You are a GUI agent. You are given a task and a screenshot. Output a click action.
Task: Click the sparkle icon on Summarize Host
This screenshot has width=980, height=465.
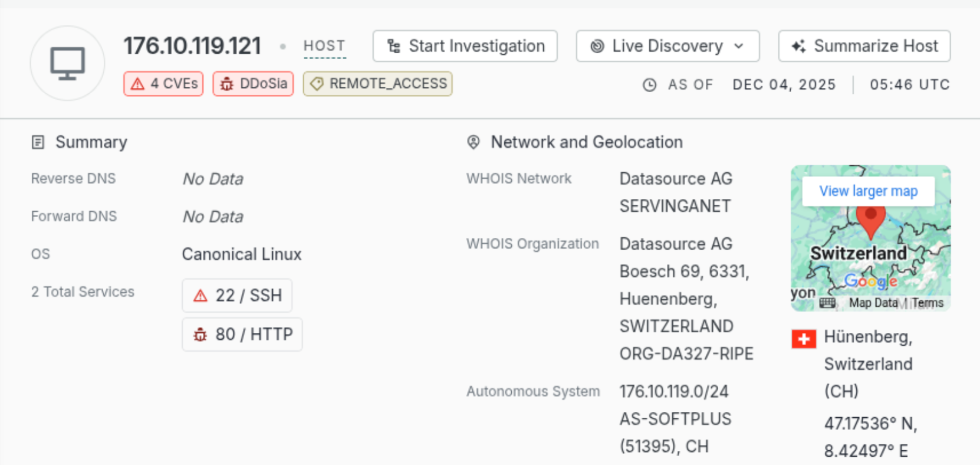point(799,46)
